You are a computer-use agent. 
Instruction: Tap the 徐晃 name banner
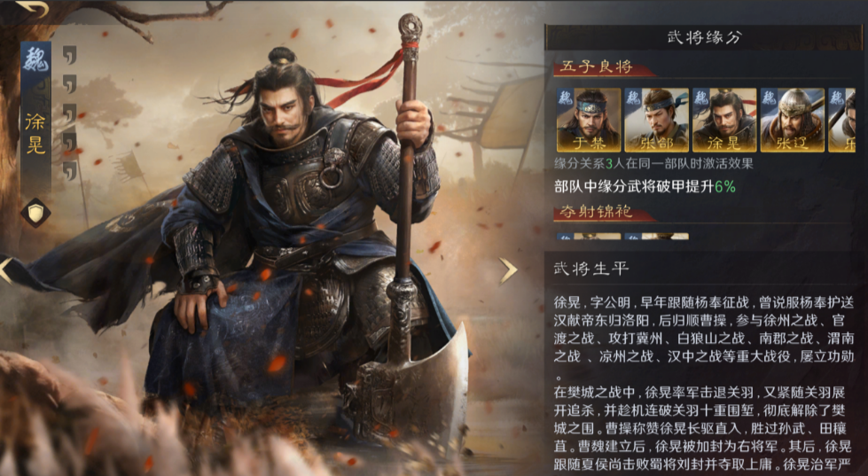click(x=35, y=133)
